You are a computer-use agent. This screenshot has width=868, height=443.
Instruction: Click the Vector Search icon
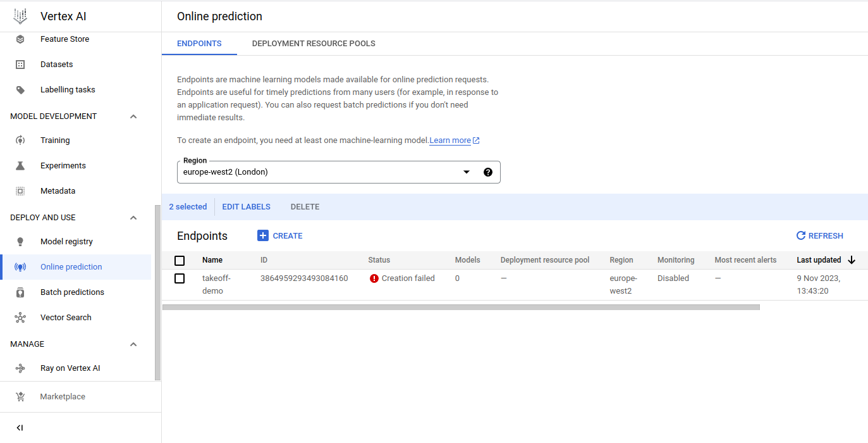[x=20, y=318]
